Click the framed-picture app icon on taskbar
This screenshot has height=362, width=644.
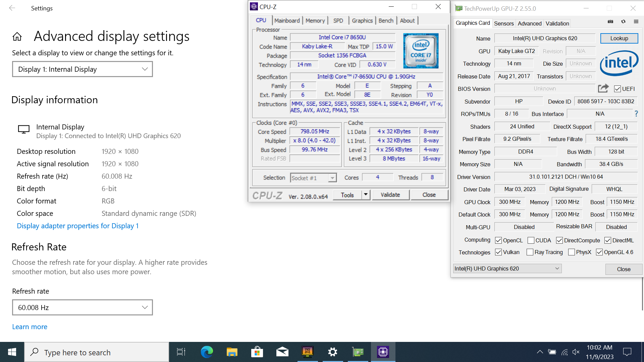click(307, 352)
